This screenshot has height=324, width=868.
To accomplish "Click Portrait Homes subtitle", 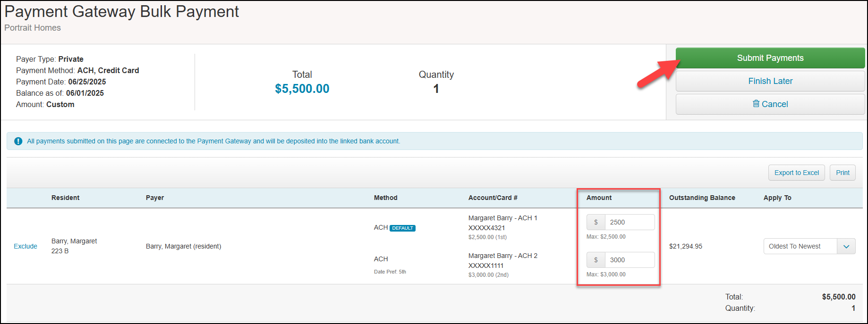I will point(33,28).
